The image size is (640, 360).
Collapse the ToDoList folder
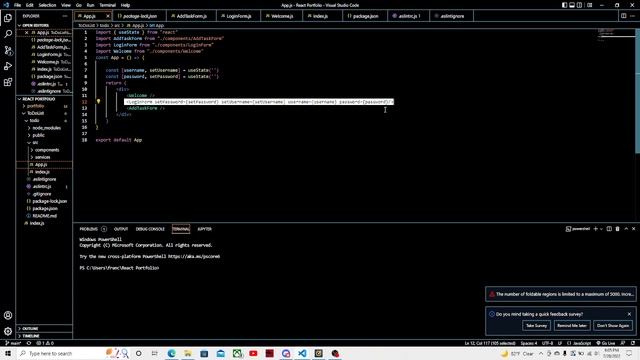coord(44,113)
